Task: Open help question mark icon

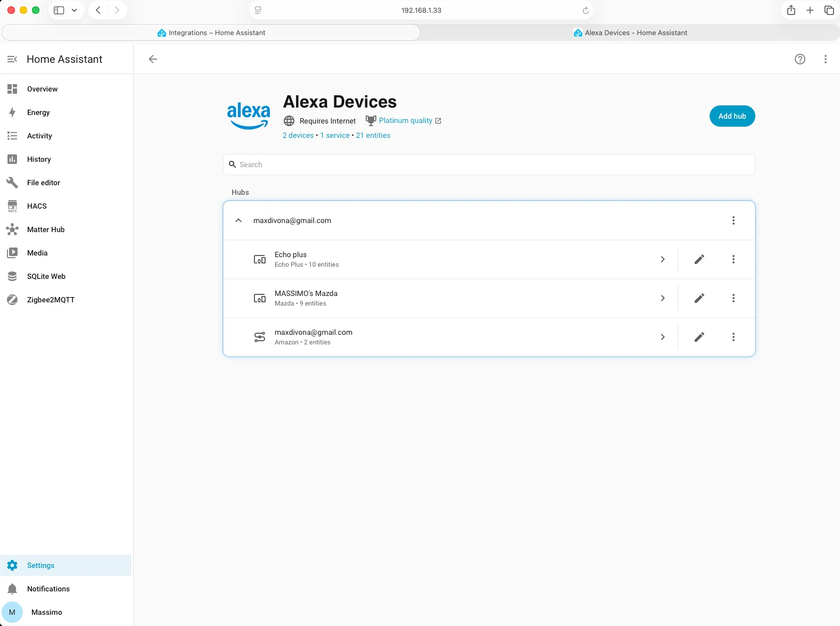Action: point(800,59)
